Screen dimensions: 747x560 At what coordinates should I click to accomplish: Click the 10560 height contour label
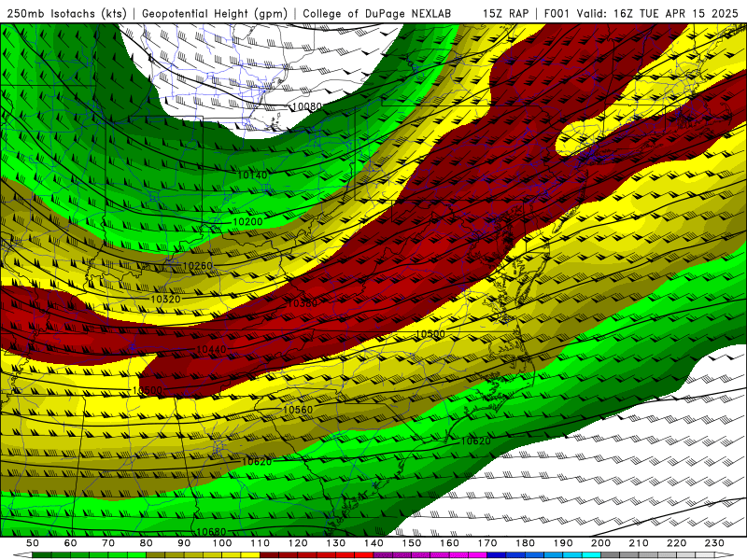(x=298, y=410)
